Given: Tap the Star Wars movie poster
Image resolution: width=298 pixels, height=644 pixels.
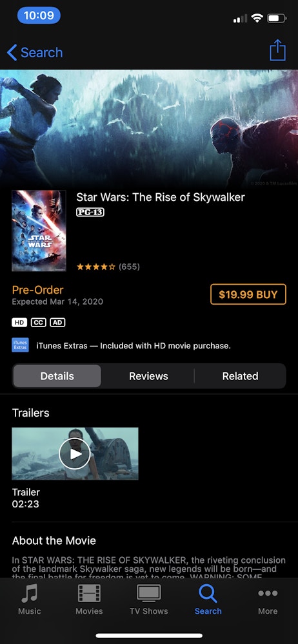Looking at the screenshot, I should [x=39, y=231].
